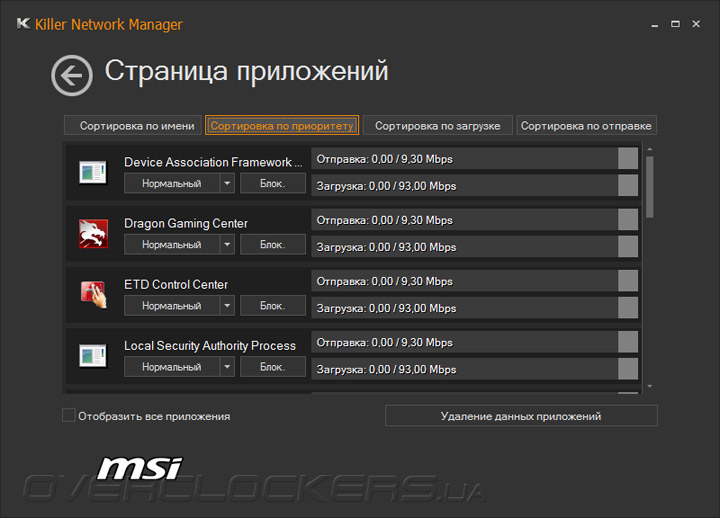Choose 'Сортировка по приоритету' sorting
The width and height of the screenshot is (720, 518).
pos(282,125)
